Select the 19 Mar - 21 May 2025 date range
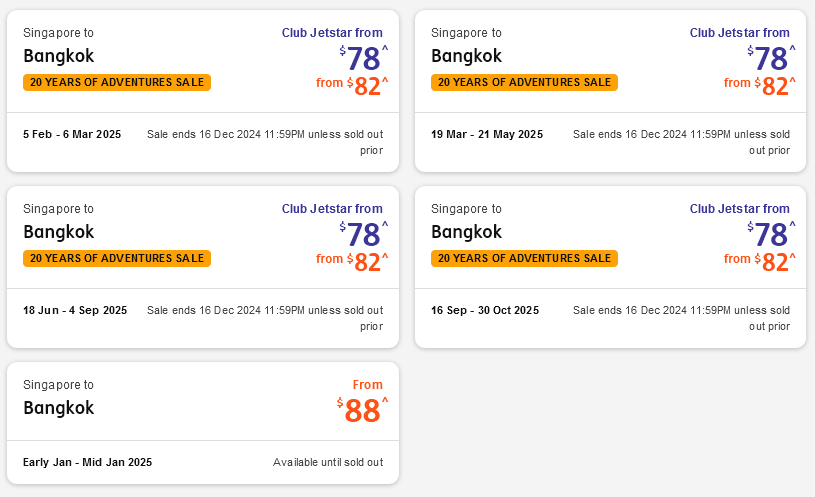The image size is (815, 497). pos(487,134)
